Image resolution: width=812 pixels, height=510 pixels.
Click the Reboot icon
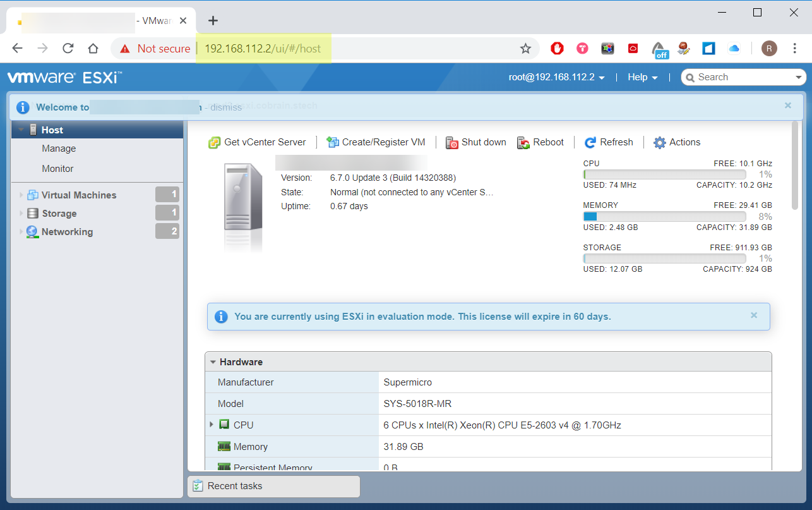point(523,143)
